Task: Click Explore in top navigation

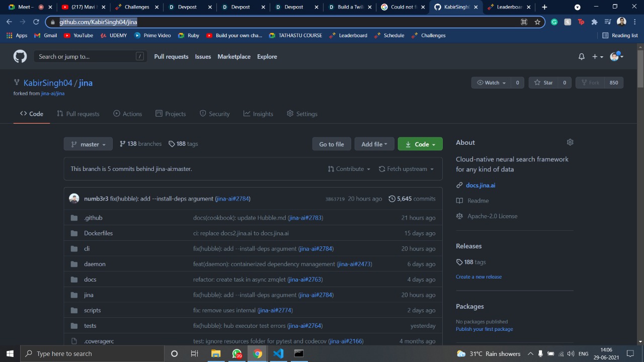Action: click(x=267, y=56)
